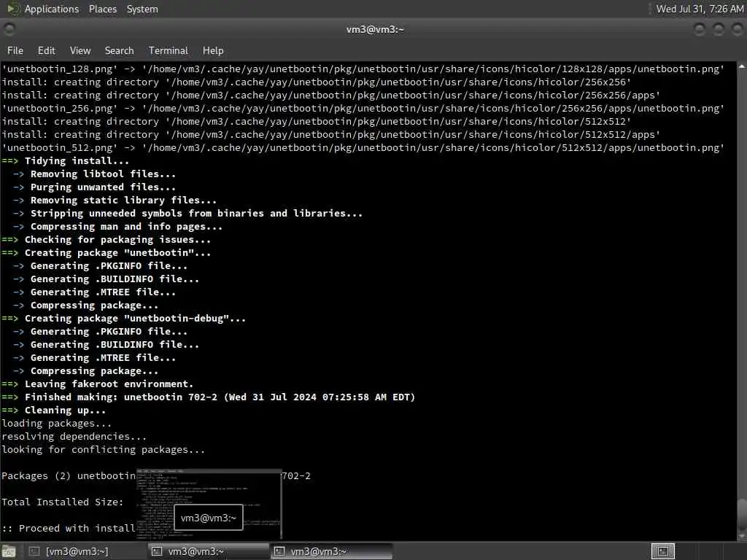Click the 'Removing static library files...' line
Viewport: 747px width, 560px height.
(x=115, y=201)
